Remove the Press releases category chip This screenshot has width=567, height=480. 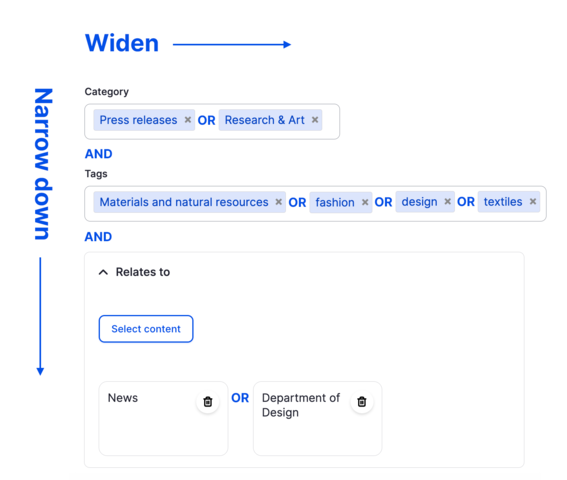(188, 120)
